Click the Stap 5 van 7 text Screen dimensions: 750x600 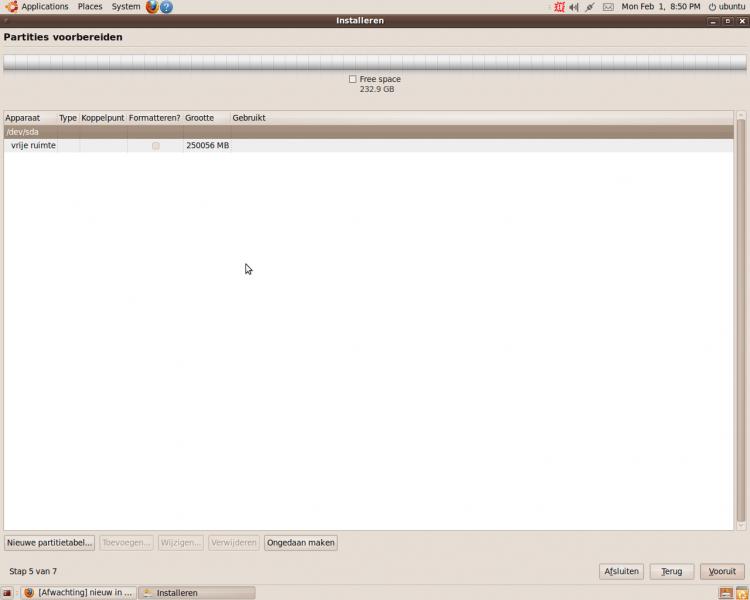click(33, 571)
